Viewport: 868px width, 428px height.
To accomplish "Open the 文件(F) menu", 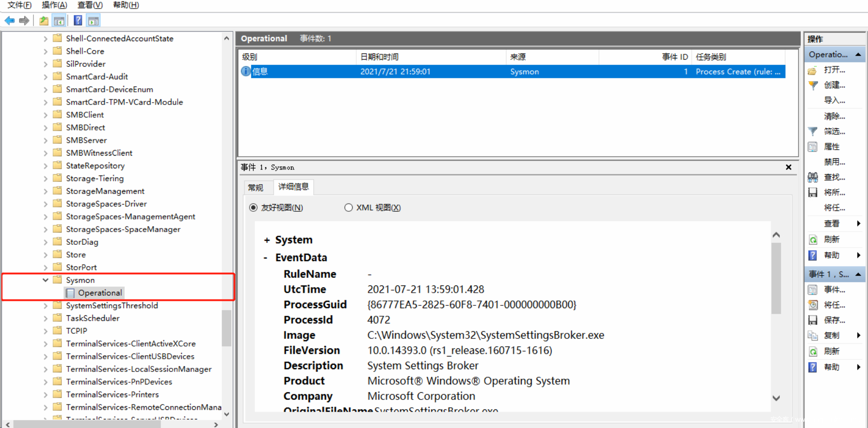I will (19, 5).
